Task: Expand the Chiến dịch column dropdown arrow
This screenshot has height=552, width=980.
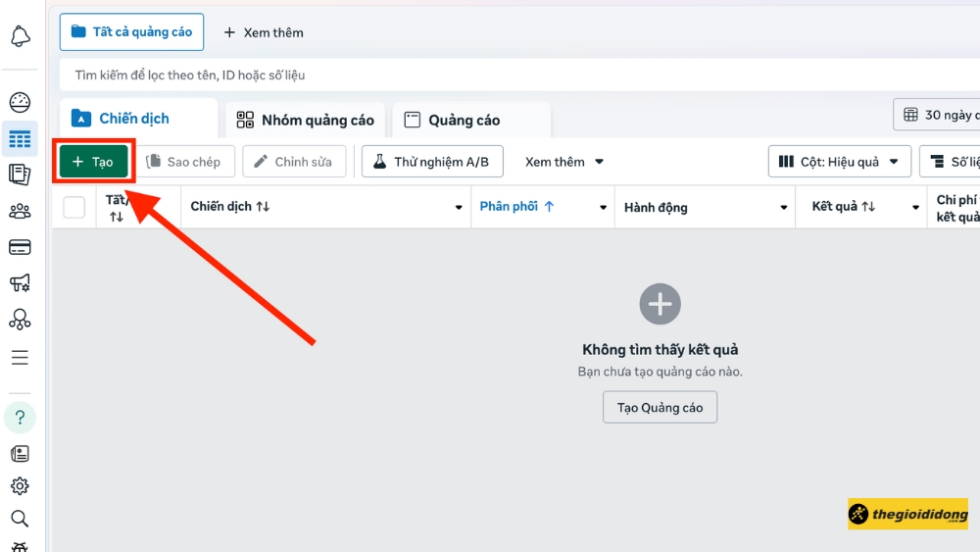Action: 459,208
